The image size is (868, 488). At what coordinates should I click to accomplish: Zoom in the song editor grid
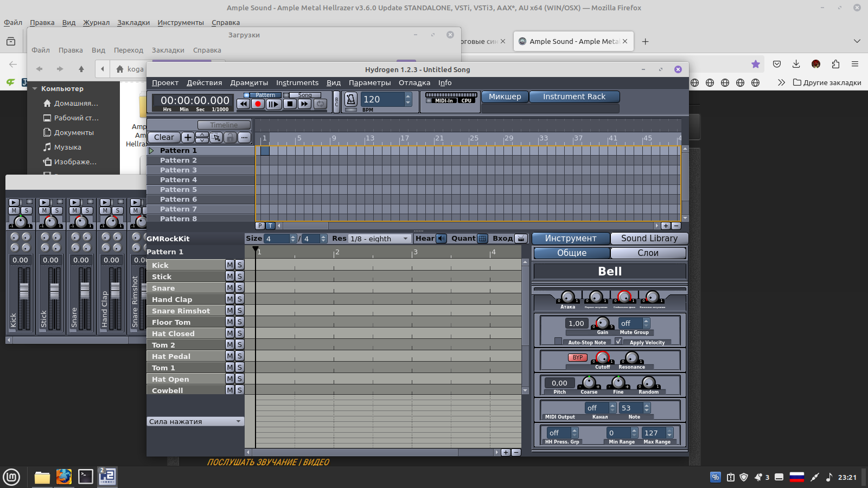click(666, 226)
